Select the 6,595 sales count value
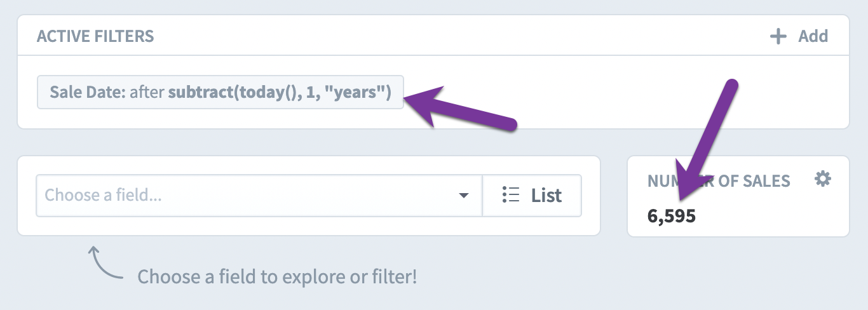The height and width of the screenshot is (310, 868). coord(672,217)
